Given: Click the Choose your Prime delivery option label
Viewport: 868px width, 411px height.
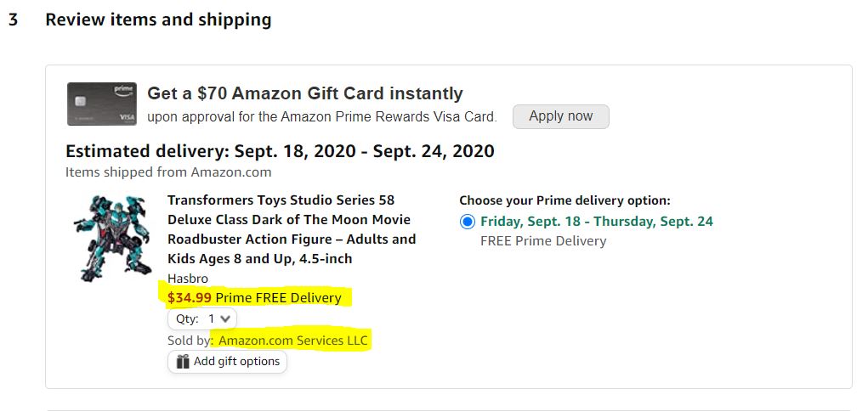Looking at the screenshot, I should pos(564,200).
